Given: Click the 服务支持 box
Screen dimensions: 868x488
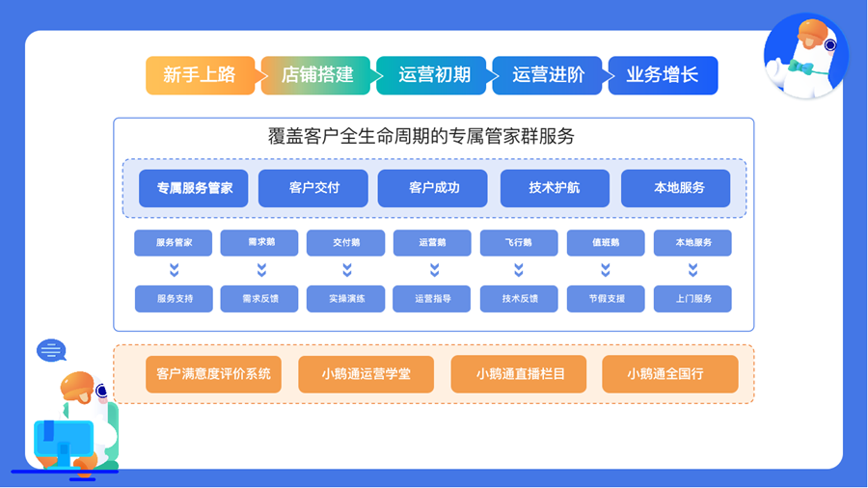Looking at the screenshot, I should click(174, 299).
